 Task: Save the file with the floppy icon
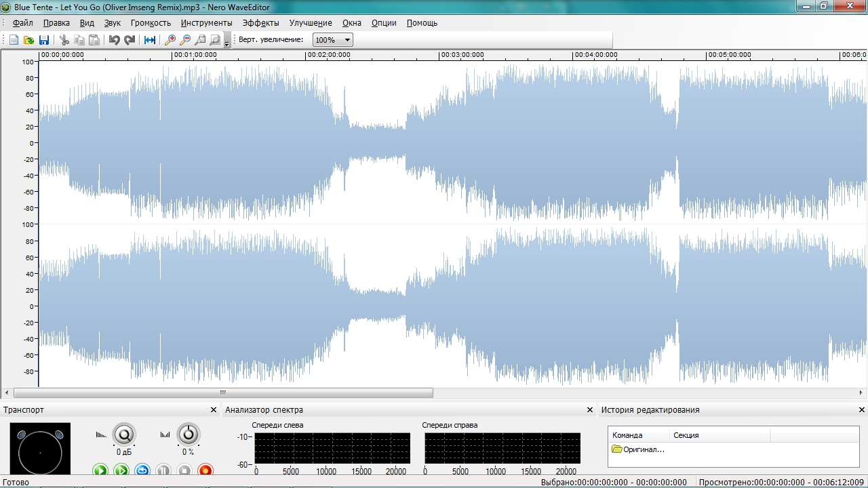click(44, 40)
